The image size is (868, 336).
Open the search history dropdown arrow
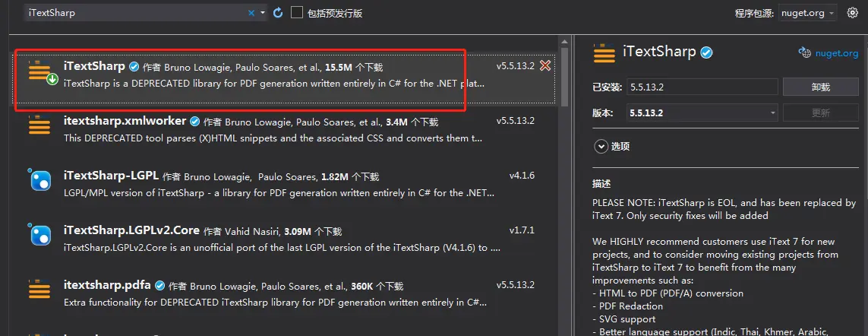263,13
